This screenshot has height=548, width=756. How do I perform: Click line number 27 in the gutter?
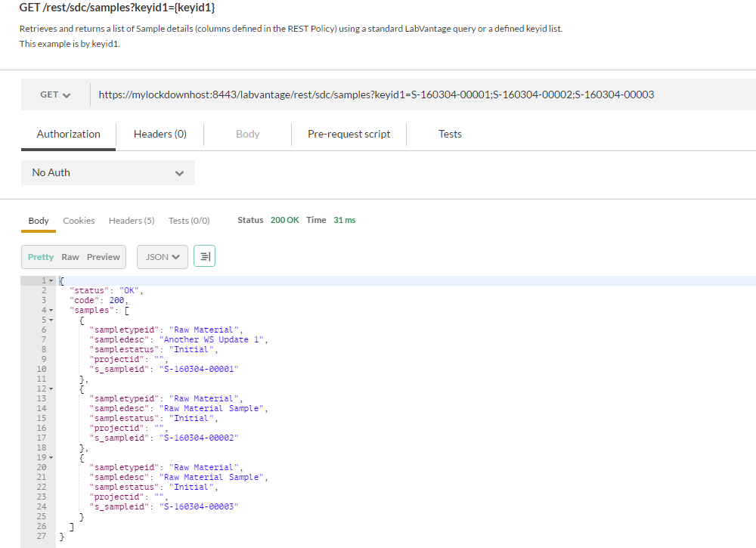pos(42,537)
